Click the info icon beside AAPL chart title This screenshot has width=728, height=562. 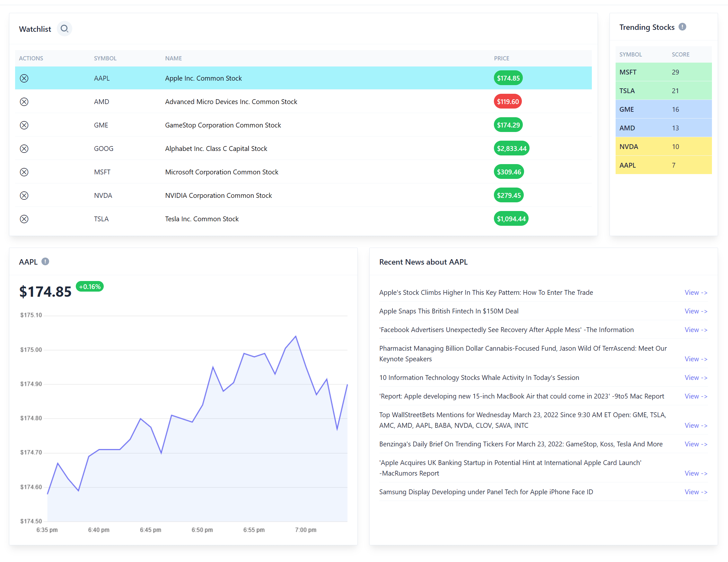click(45, 262)
